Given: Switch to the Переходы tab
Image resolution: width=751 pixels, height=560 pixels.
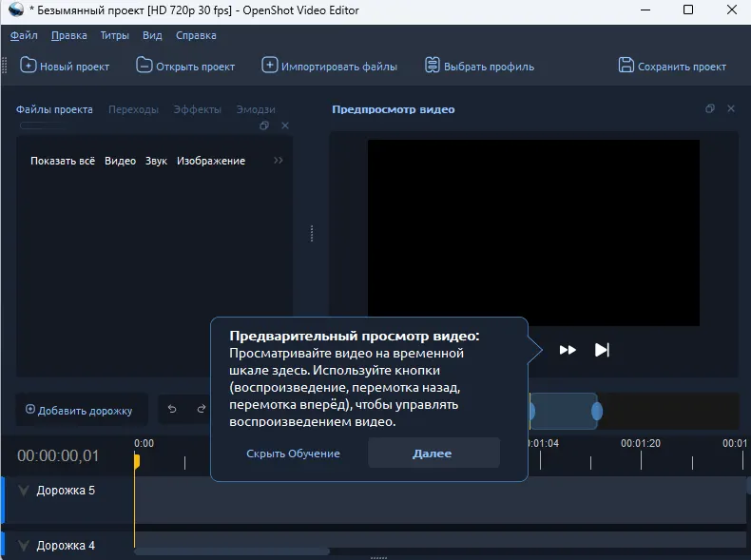Looking at the screenshot, I should [133, 109].
